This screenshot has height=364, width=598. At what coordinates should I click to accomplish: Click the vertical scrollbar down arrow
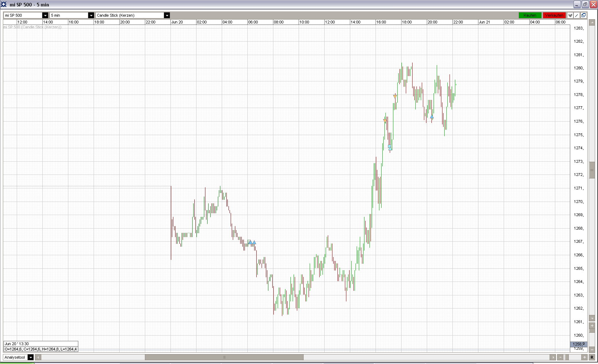click(592, 318)
